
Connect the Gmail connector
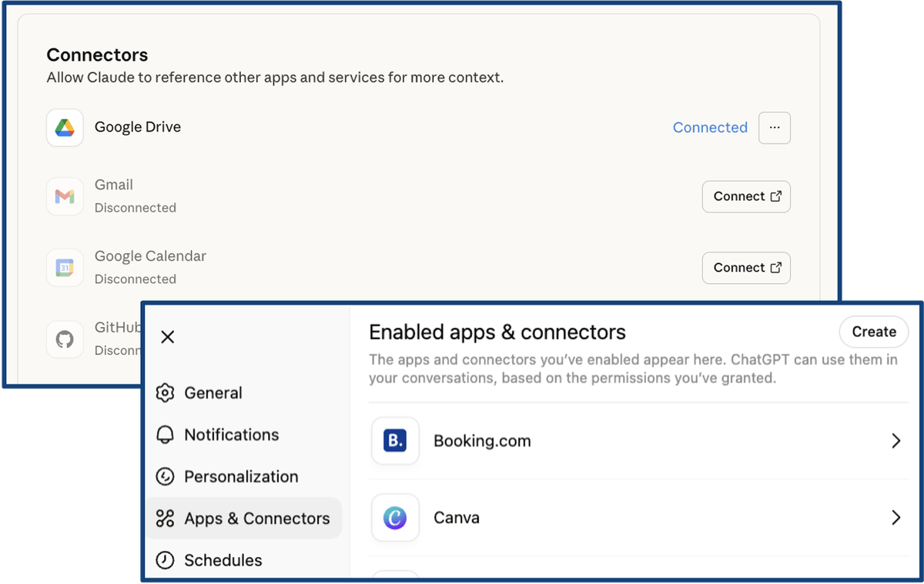coord(745,196)
